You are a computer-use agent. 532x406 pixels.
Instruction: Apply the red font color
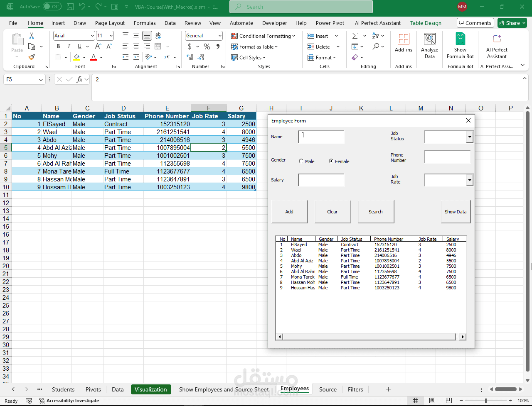tap(94, 57)
